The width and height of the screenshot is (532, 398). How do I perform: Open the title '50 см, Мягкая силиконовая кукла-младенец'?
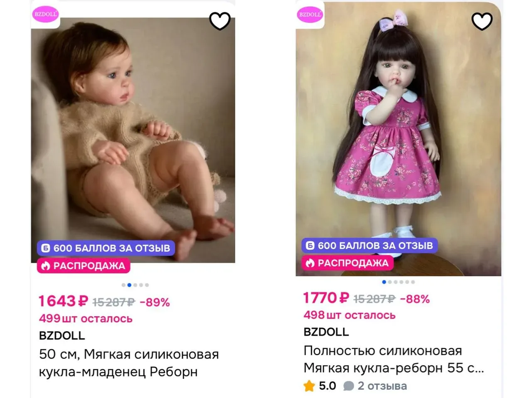pyautogui.click(x=129, y=363)
